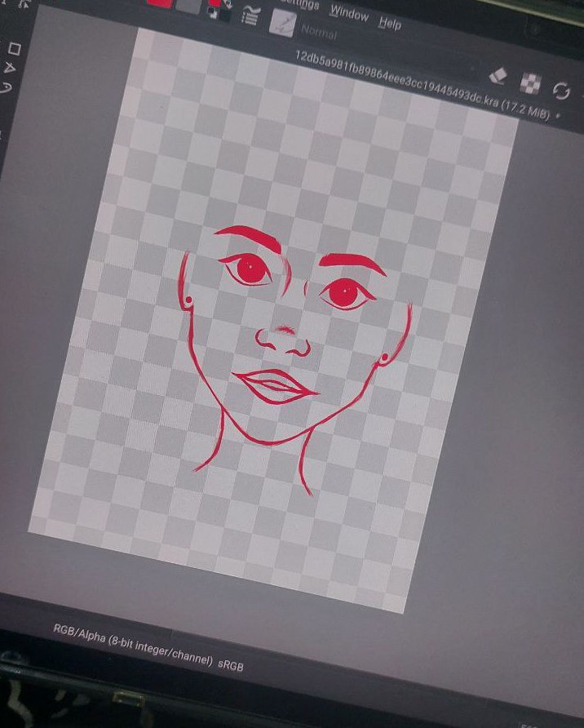584x728 pixels.
Task: Click the foreground/background color selector
Action: pyautogui.click(x=219, y=10)
